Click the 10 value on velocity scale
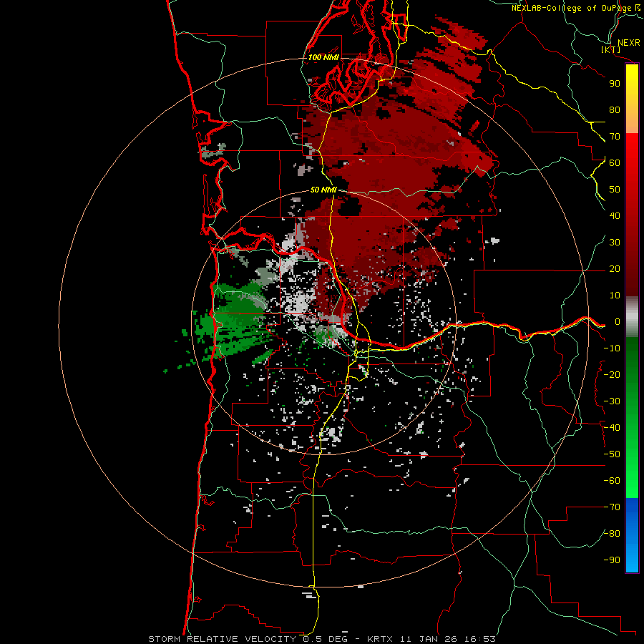644x644 pixels. 615,296
